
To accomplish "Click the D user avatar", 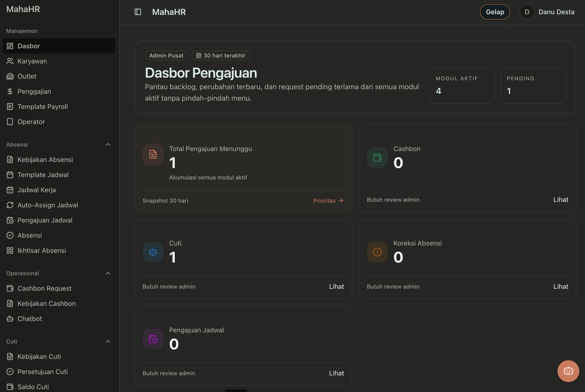I will [527, 12].
